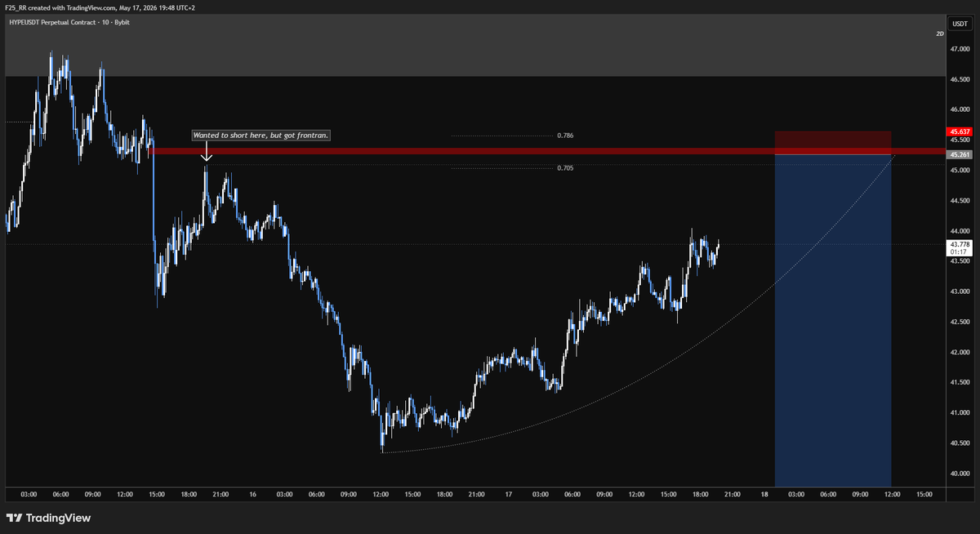This screenshot has width=980, height=534.
Task: Click the red 45.637 stop price label
Action: pyautogui.click(x=959, y=131)
